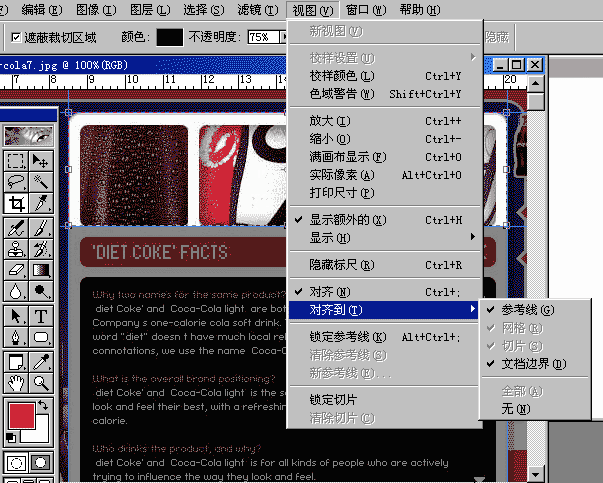Choose 色域警告 menu item

385,94
